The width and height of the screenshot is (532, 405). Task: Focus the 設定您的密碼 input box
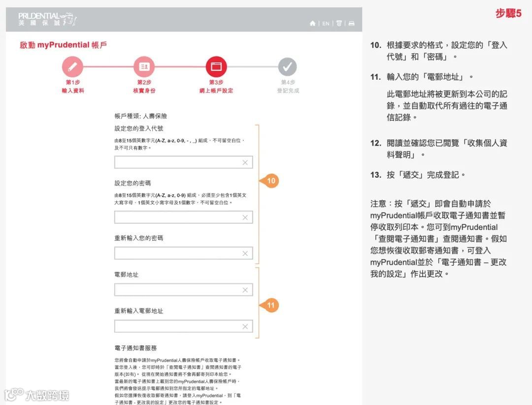tap(184, 217)
